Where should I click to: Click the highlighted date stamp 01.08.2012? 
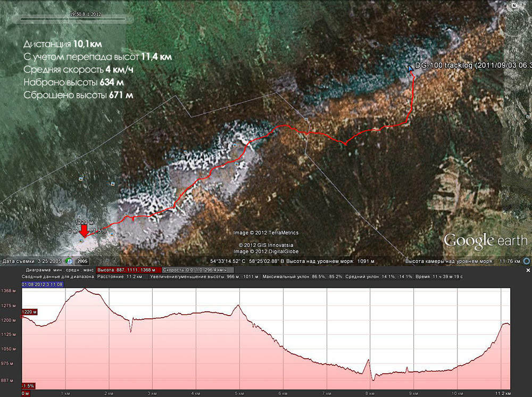(42, 285)
